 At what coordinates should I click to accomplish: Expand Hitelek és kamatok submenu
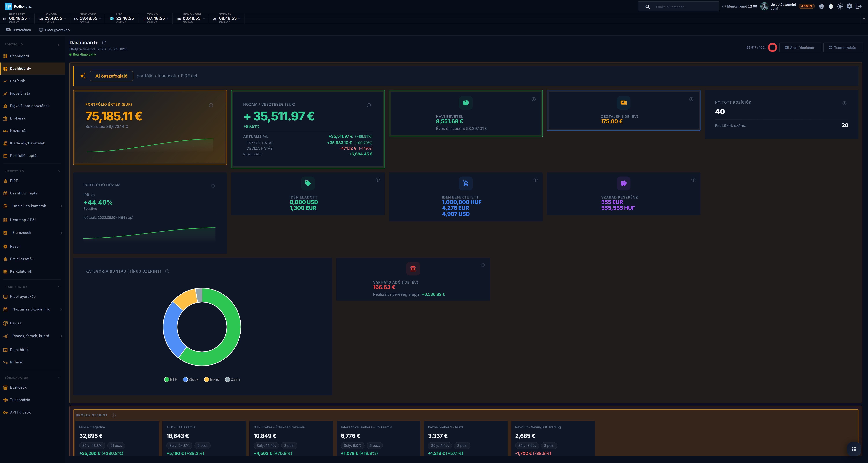tap(61, 206)
